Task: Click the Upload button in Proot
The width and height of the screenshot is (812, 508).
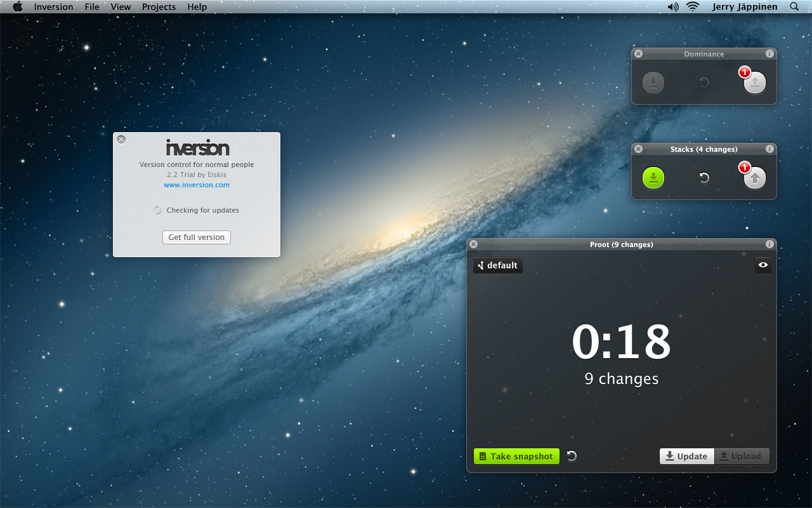Action: 742,457
